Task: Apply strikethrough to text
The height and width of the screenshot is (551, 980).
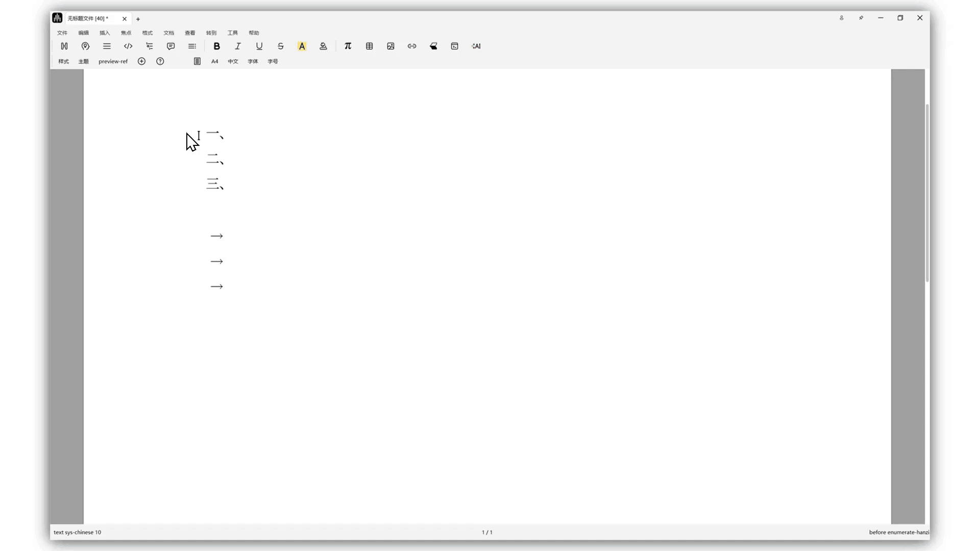Action: click(281, 46)
